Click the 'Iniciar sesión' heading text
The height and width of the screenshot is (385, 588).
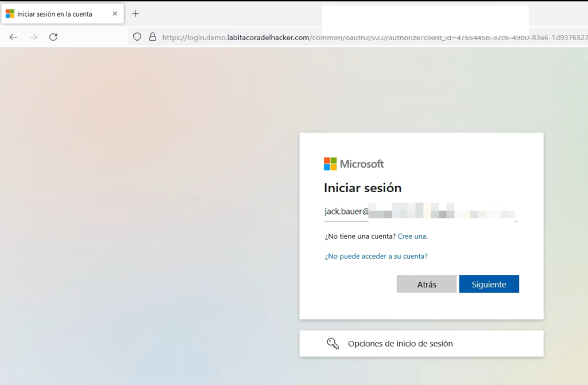363,188
